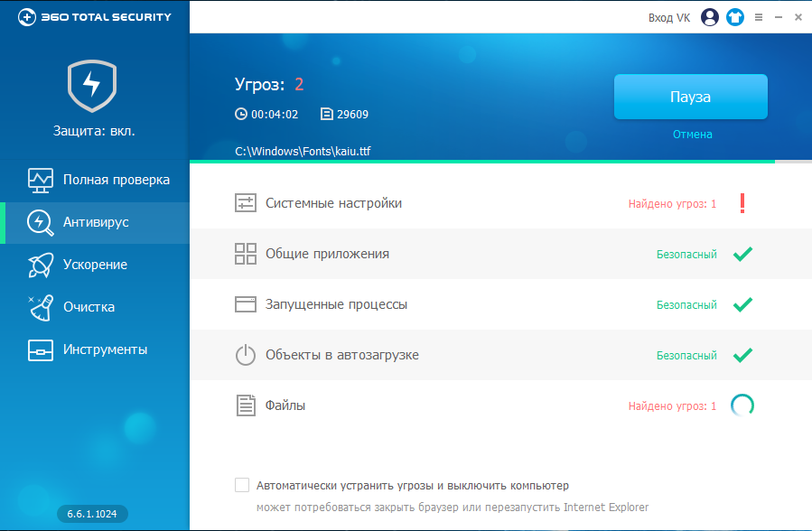The image size is (812, 531).
Task: Click the version number 6.6.1.1024 badge
Action: point(93,514)
